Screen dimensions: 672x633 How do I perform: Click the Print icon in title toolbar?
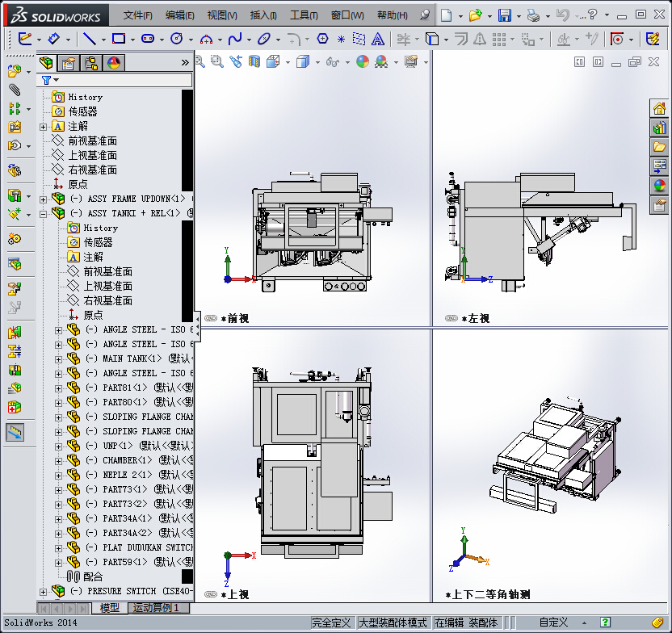pyautogui.click(x=534, y=15)
